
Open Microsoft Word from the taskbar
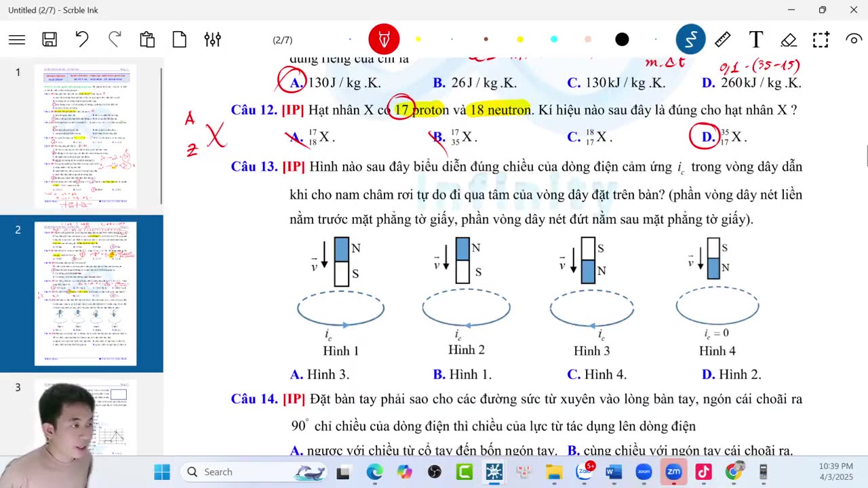(614, 472)
